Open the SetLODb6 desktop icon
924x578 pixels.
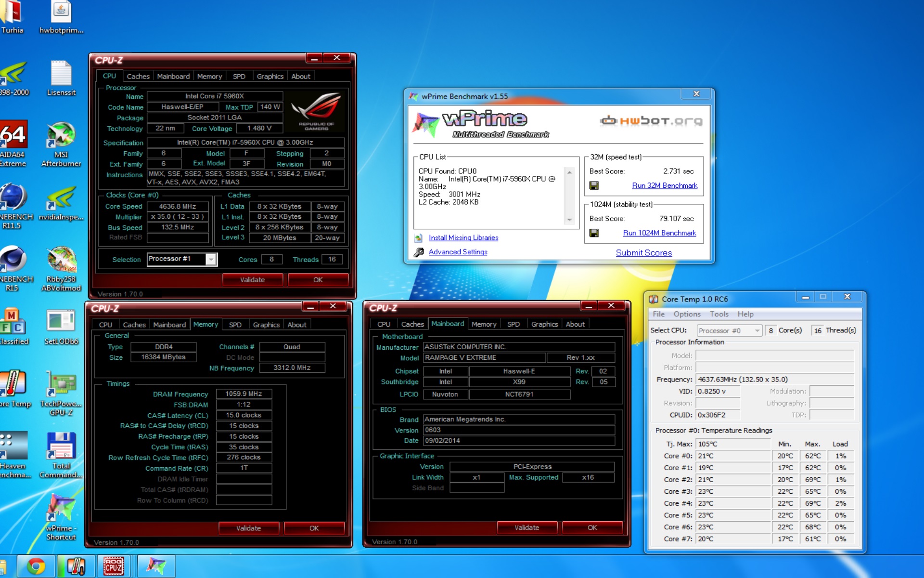(x=61, y=327)
